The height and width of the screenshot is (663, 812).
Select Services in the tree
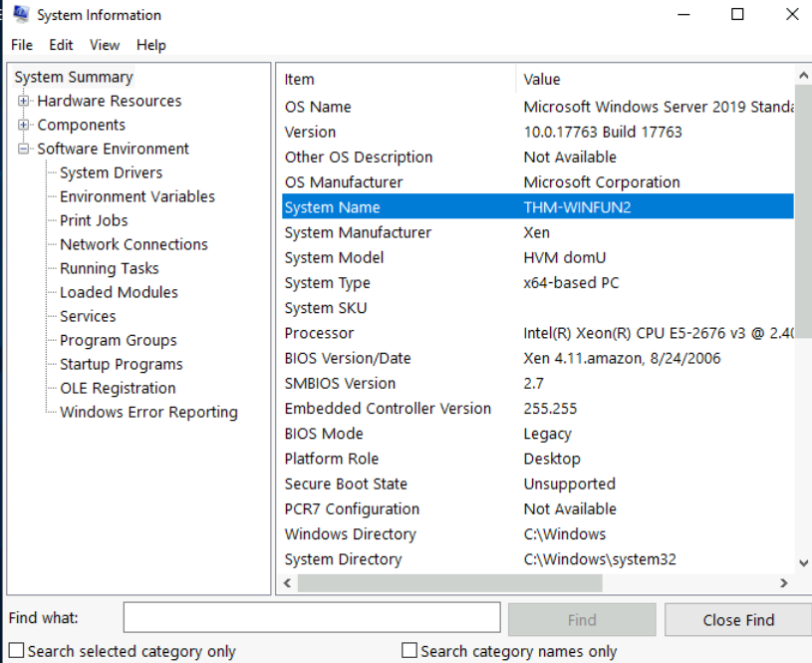click(88, 316)
